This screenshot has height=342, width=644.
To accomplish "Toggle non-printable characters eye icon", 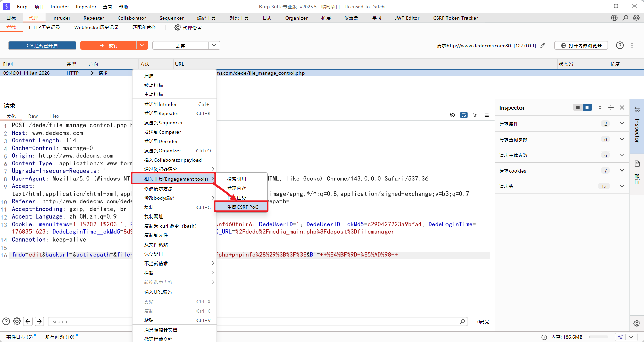I will (x=452, y=115).
